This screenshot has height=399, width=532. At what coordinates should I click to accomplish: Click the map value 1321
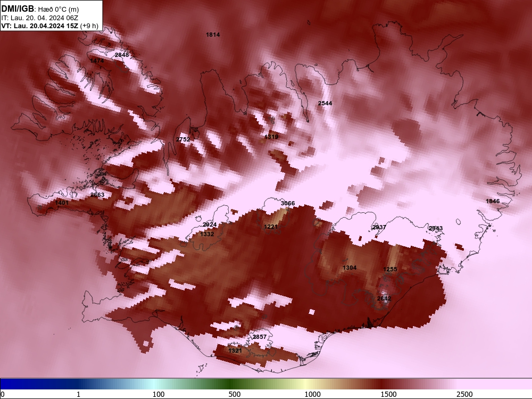pos(235,351)
